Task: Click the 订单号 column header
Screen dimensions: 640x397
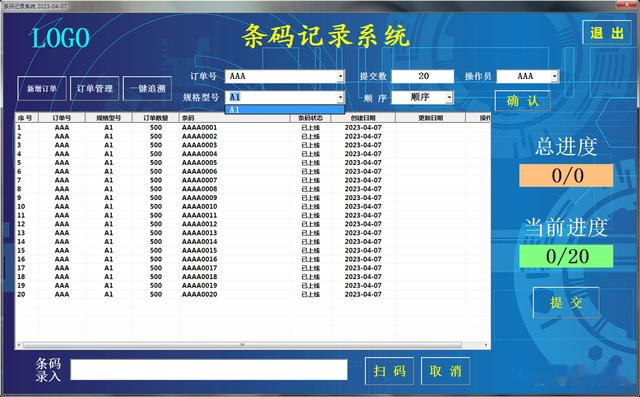Action: click(x=62, y=118)
